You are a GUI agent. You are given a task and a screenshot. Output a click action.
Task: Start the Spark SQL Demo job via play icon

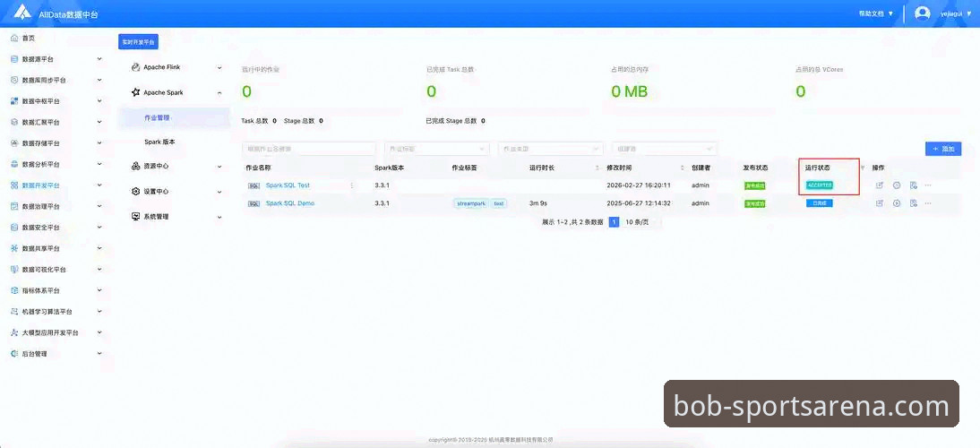[x=897, y=203]
